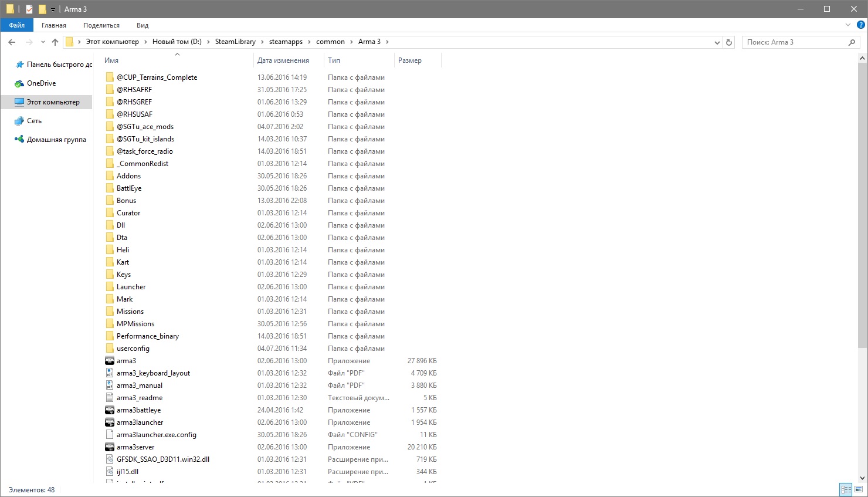Click the arma3_keyboard_layout PDF icon

110,373
